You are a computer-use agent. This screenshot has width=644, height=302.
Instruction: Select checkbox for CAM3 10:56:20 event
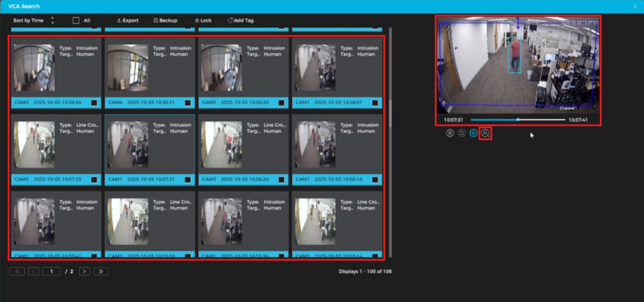[281, 180]
